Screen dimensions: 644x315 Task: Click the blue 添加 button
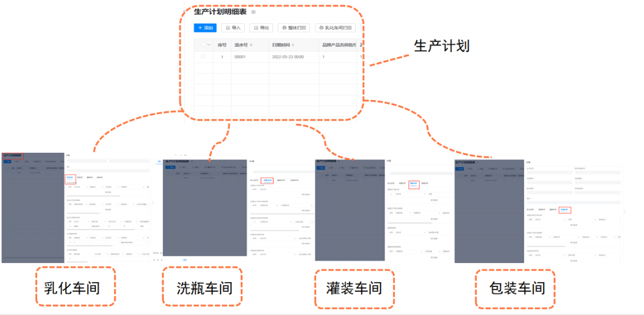click(205, 28)
